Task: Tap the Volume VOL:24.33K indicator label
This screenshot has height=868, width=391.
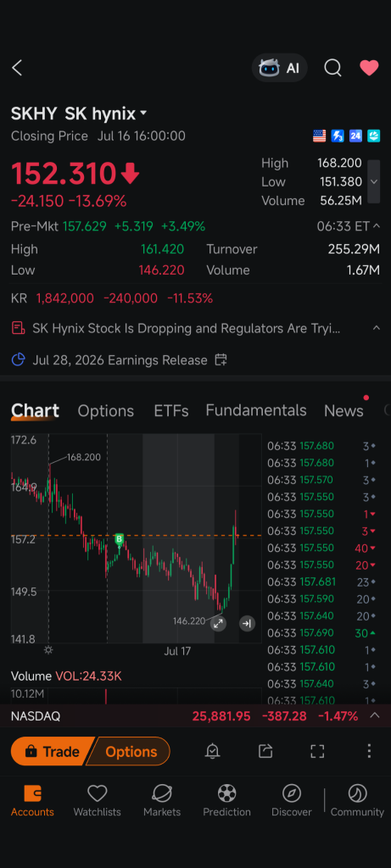Action: 66,676
